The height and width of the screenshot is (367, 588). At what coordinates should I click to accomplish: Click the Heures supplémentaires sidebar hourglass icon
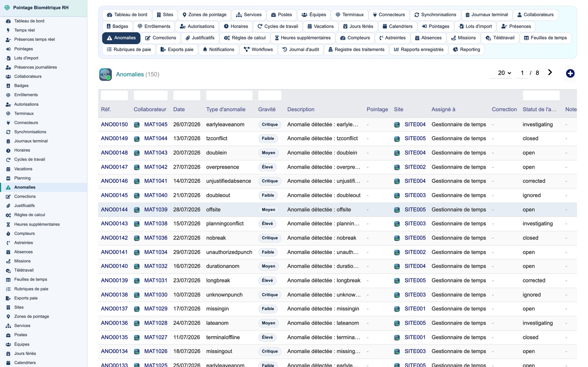tap(8, 224)
